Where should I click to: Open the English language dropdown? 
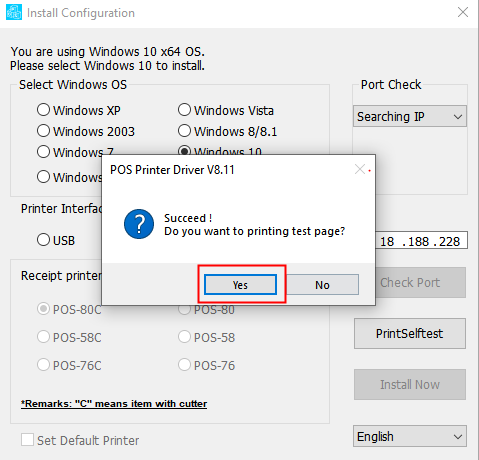pyautogui.click(x=410, y=436)
